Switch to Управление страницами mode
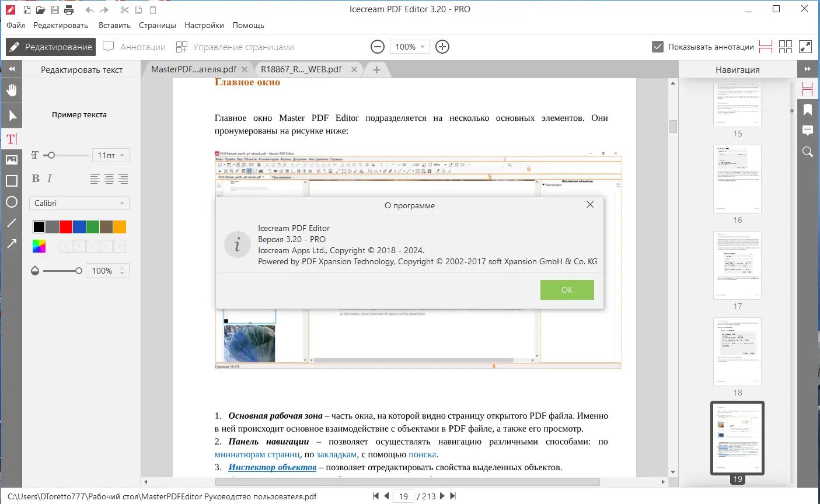The image size is (820, 504). 235,47
